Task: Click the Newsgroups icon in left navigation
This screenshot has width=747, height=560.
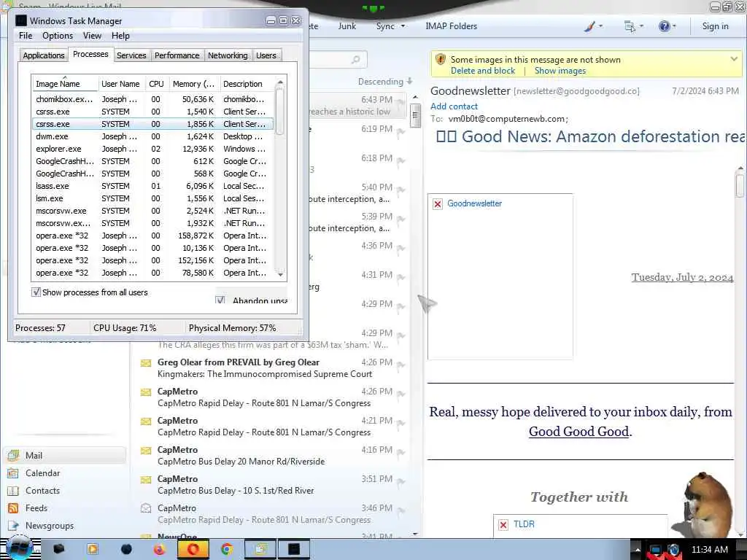Action: [x=13, y=526]
